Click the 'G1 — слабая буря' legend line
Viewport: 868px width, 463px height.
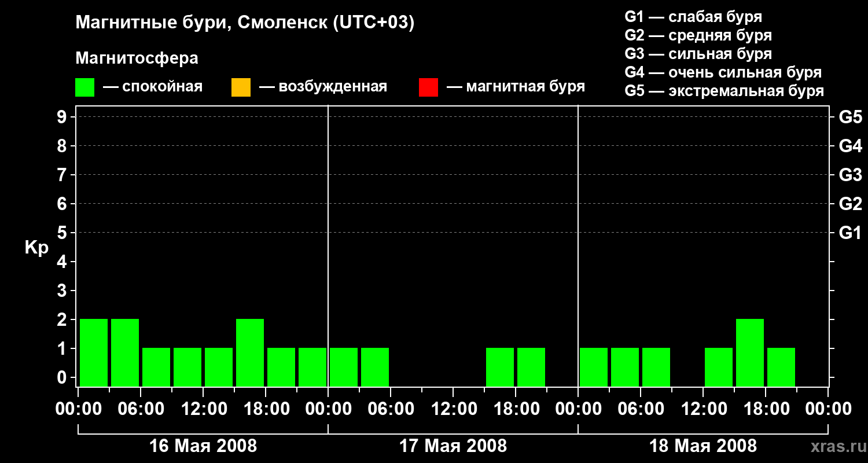[693, 17]
